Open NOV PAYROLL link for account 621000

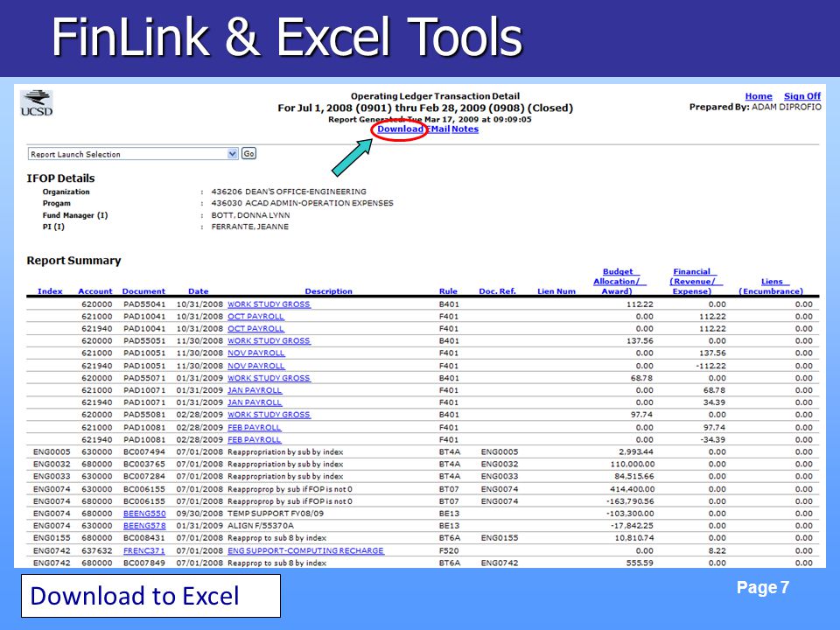point(256,353)
